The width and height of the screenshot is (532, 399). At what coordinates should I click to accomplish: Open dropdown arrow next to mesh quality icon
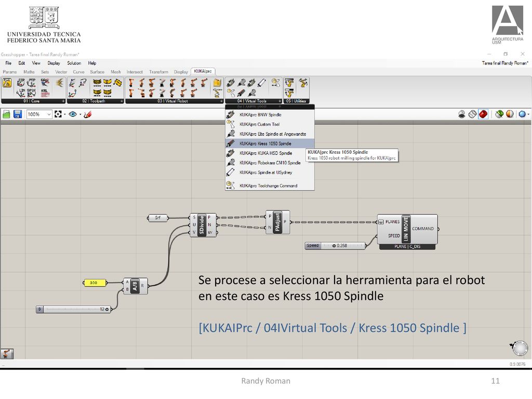(x=528, y=114)
